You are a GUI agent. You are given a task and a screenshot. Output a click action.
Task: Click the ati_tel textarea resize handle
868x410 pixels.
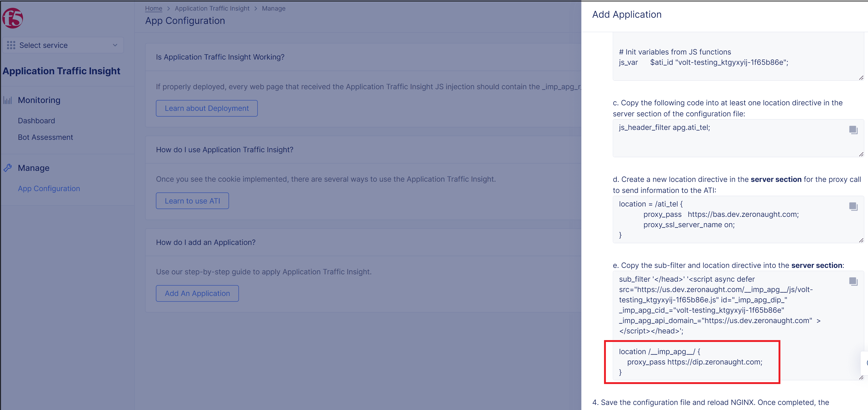click(861, 240)
